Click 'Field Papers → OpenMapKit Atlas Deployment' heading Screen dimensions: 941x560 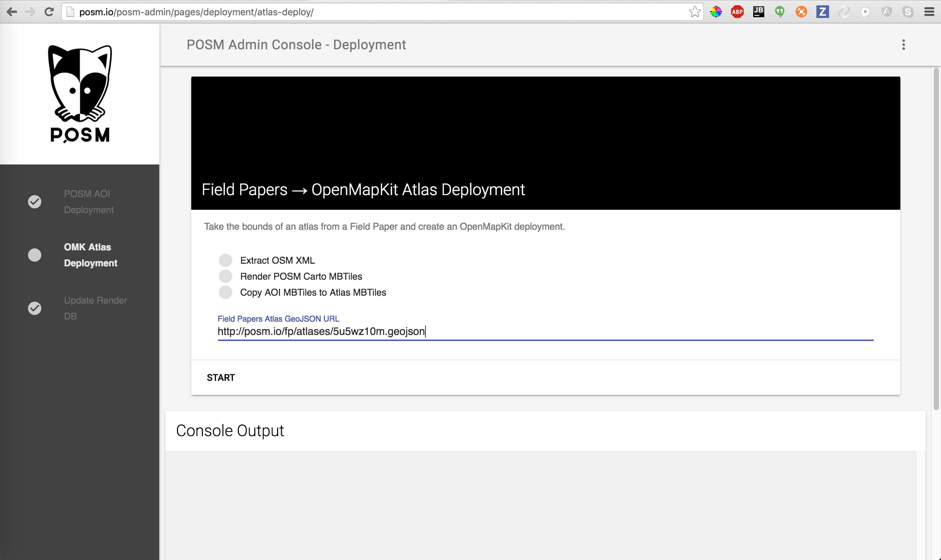coord(363,189)
